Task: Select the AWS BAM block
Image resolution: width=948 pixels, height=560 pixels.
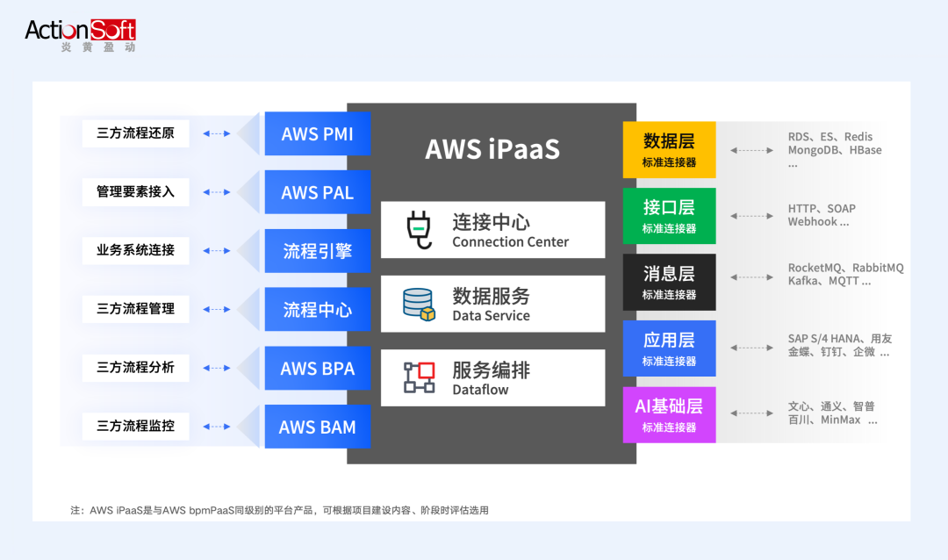Action: point(317,427)
